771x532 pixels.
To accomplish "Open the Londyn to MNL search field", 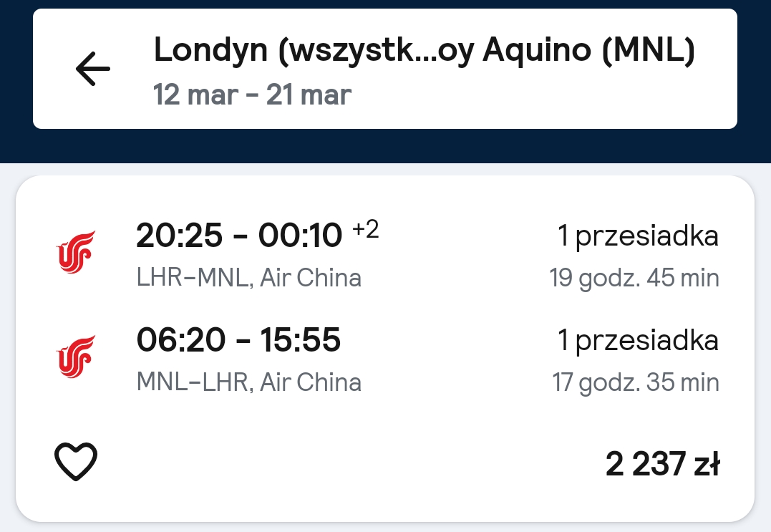I will pos(385,69).
